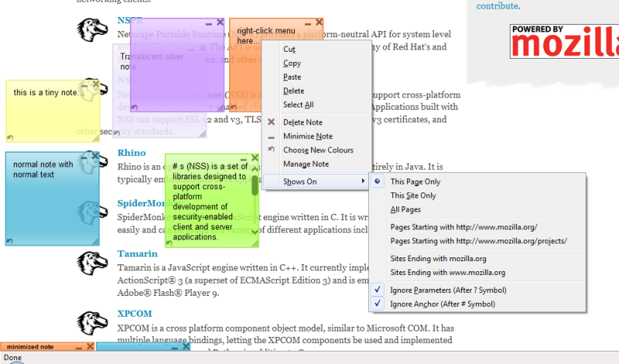This screenshot has height=364, width=619.
Task: Click colour icon on translucent silver note
Action: tap(117, 133)
